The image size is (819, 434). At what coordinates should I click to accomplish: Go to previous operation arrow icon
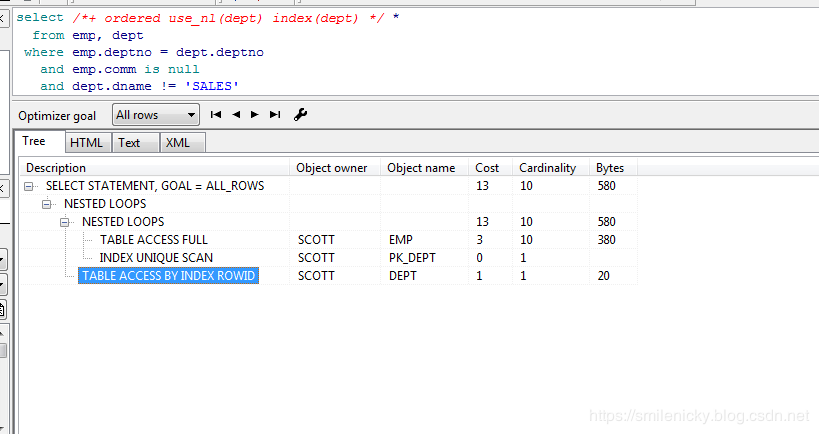[x=236, y=114]
